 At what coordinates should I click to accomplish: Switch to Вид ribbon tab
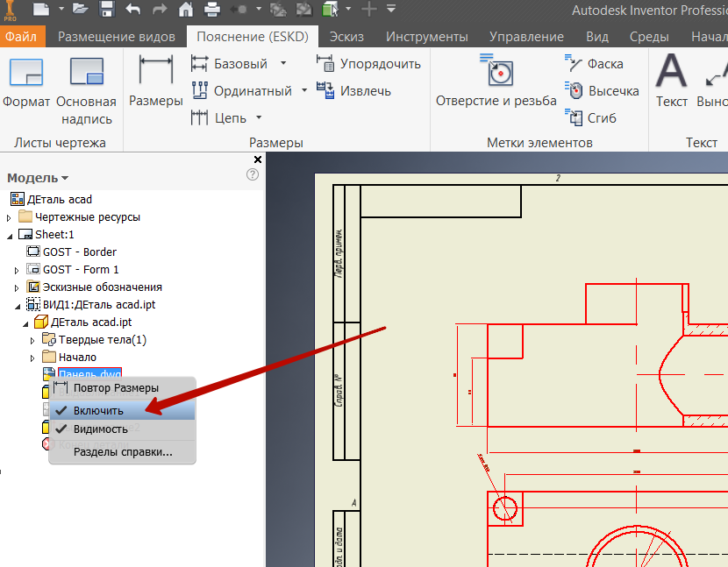pos(597,37)
